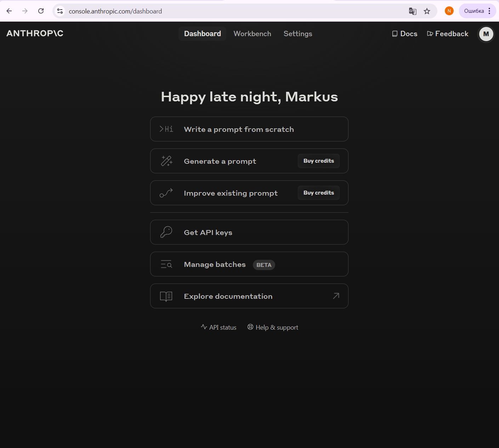
Task: Click the >Hi prompt icon
Action: 166,129
